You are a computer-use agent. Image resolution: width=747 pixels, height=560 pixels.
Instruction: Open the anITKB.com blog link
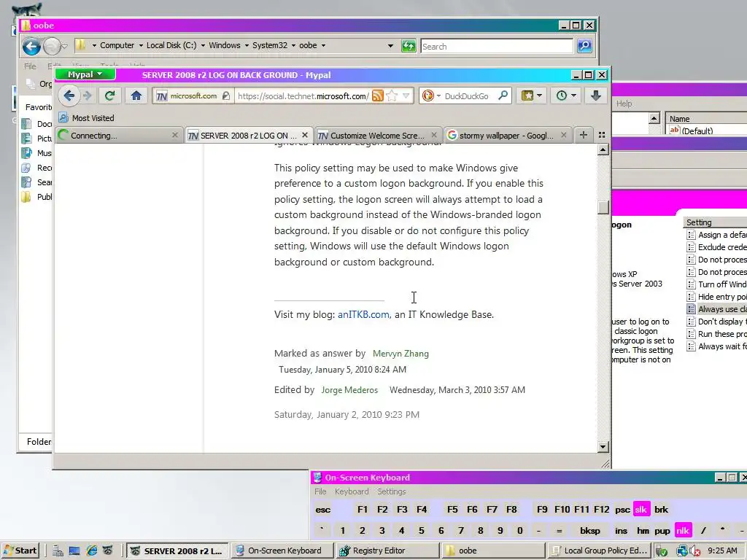(363, 315)
